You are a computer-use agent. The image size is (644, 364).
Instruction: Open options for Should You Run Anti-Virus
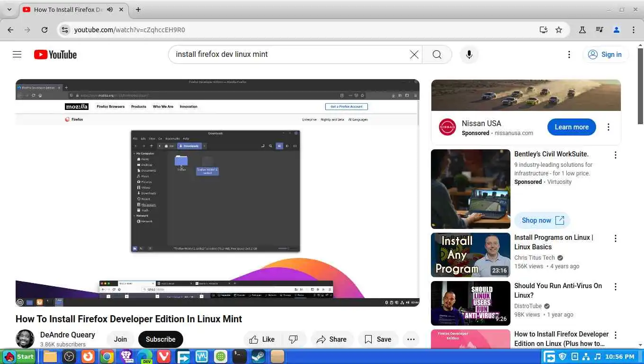point(616,287)
